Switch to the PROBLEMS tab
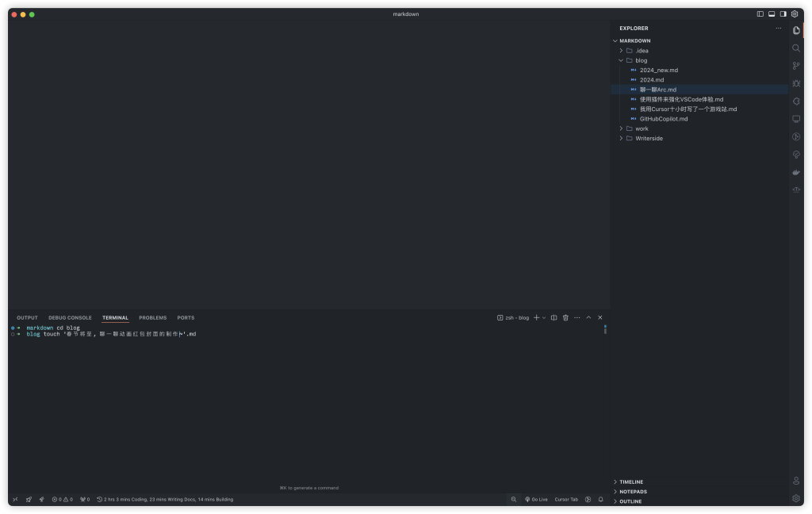Screen dimensions: 812x514 coord(152,318)
